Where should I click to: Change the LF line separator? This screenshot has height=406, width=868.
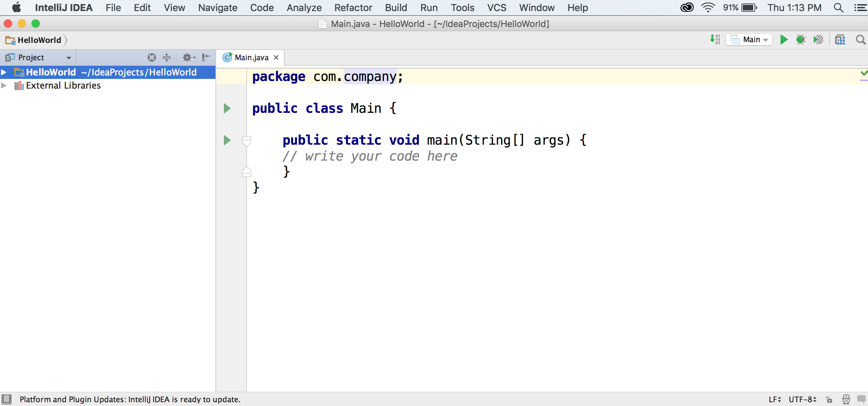click(x=774, y=399)
